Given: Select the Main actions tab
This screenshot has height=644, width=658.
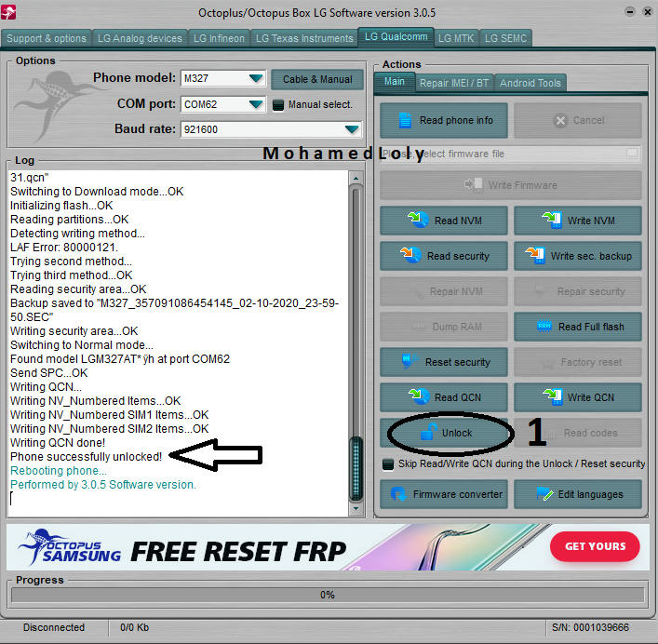Looking at the screenshot, I should click(x=394, y=82).
